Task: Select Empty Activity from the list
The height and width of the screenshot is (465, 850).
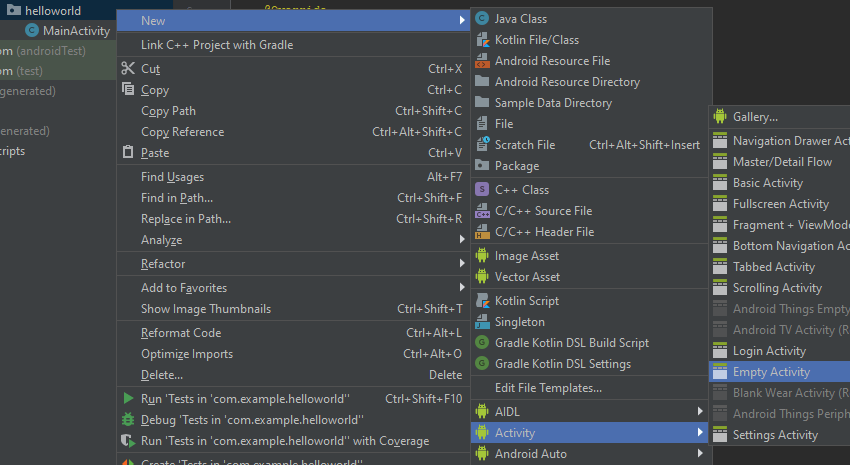Action: click(770, 372)
